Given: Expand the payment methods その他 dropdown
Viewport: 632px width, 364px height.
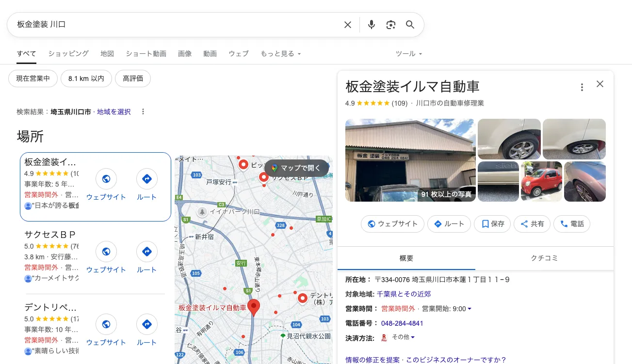Looking at the screenshot, I should [403, 337].
